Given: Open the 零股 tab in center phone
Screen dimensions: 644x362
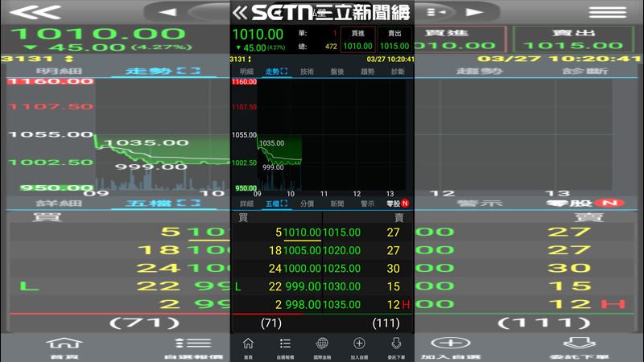Looking at the screenshot, I should click(x=393, y=204).
